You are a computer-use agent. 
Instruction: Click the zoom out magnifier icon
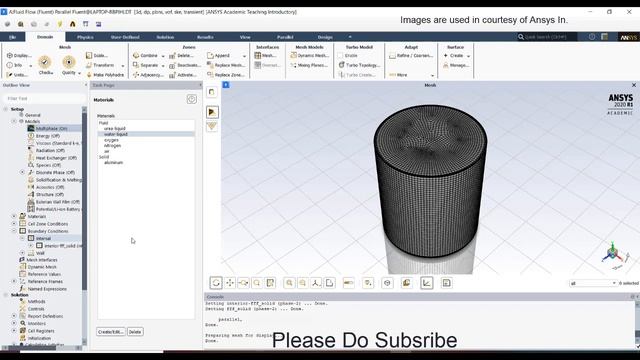click(x=302, y=283)
